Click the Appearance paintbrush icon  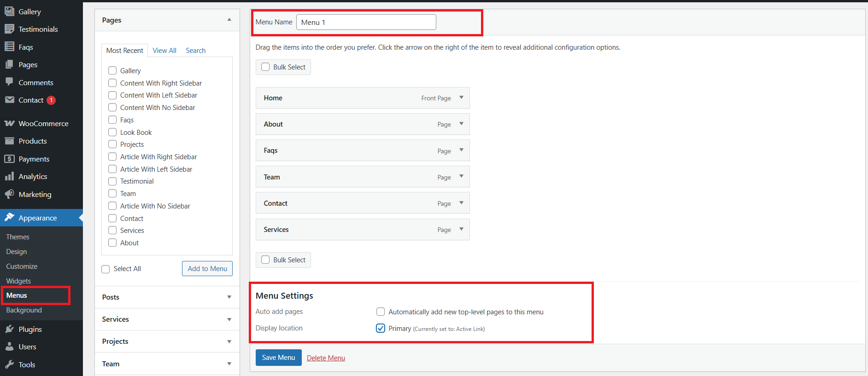pos(9,217)
